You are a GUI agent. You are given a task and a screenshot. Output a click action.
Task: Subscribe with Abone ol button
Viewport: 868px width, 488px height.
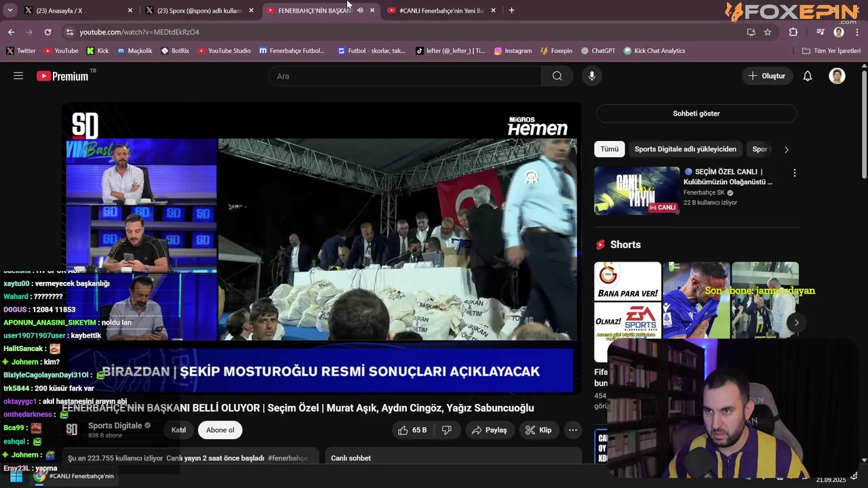tap(220, 430)
